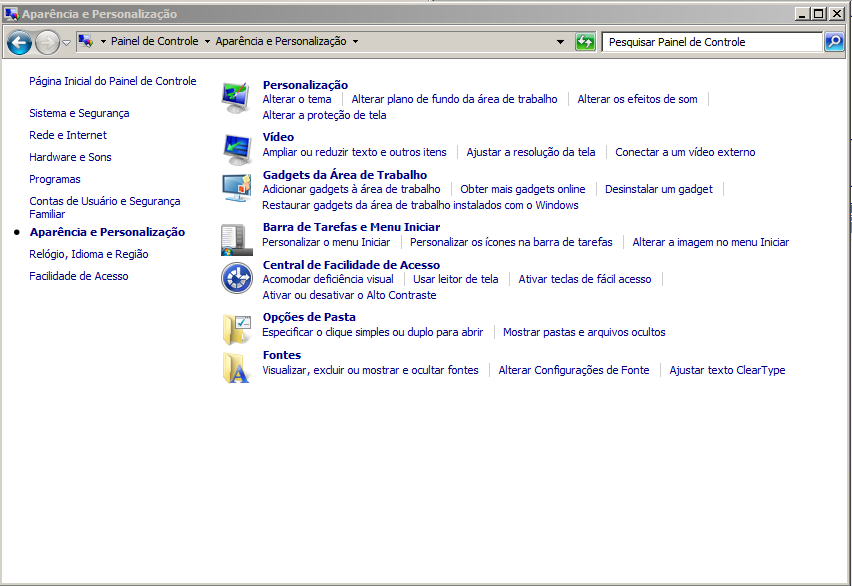This screenshot has height=586, width=852.
Task: Click the Vídeo display icon
Action: point(236,149)
